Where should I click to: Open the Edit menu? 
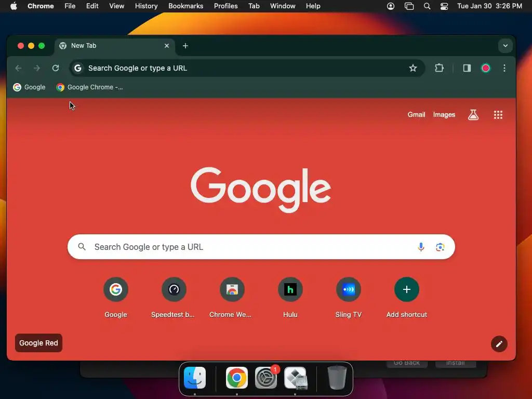(x=92, y=6)
